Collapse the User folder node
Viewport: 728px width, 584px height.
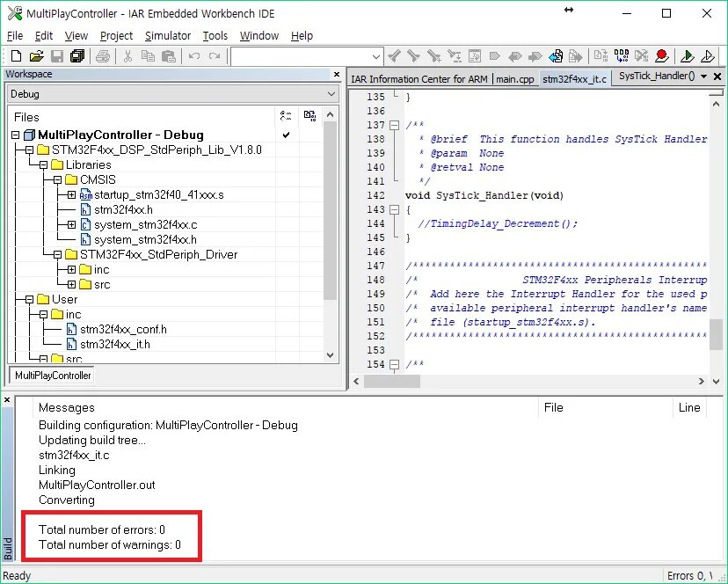[29, 299]
